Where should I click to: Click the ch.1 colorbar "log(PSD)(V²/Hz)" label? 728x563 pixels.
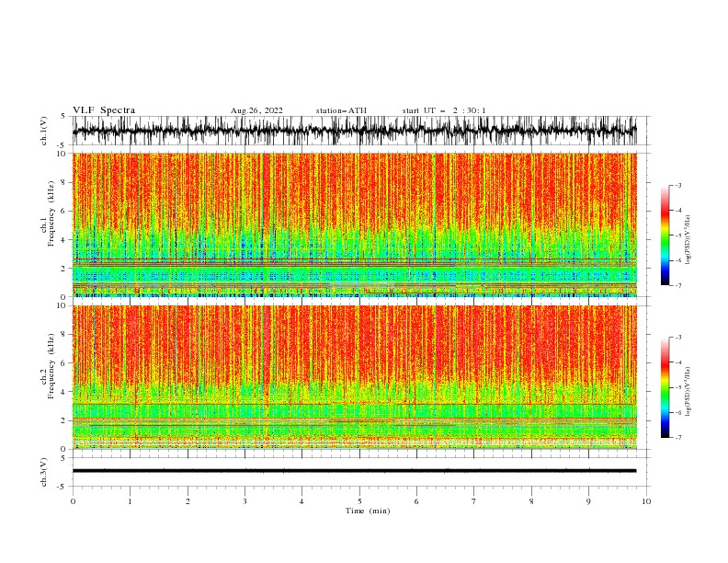click(688, 240)
